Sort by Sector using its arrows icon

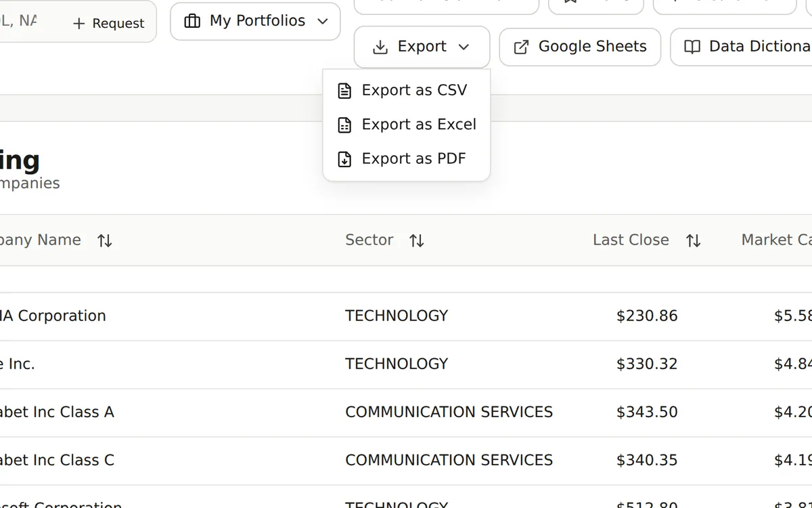pyautogui.click(x=417, y=240)
